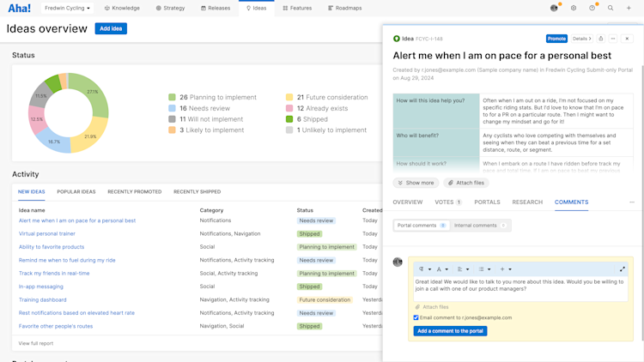The height and width of the screenshot is (362, 644).
Task: Expand the comment editor to full screen
Action: pos(623,269)
